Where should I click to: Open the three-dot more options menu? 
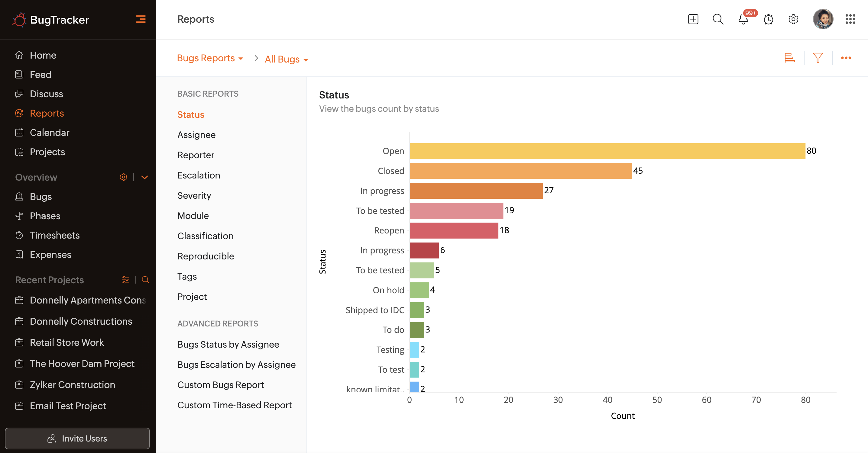tap(846, 58)
